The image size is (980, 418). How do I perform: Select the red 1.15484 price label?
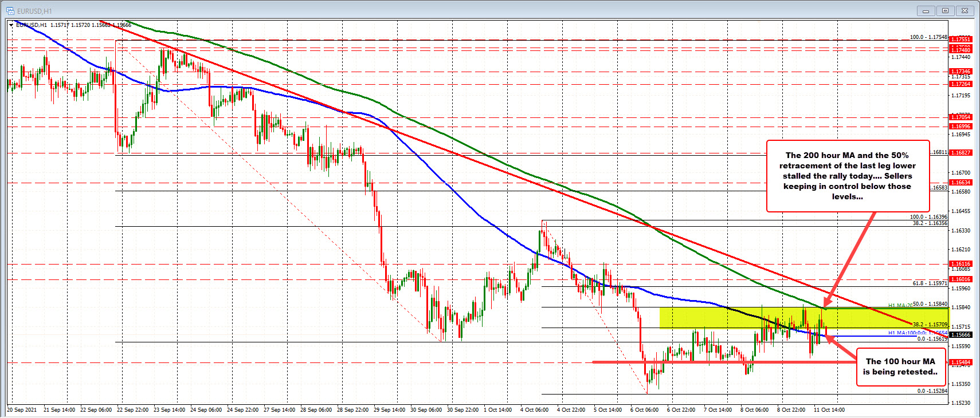[x=961, y=362]
